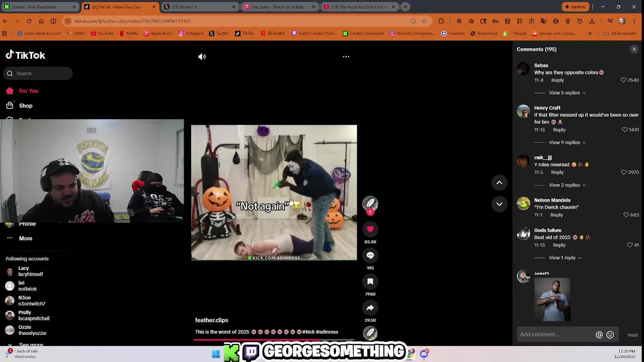Image resolution: width=644 pixels, height=362 pixels.
Task: Open the Chase Bank Account bookmark
Action: 39,34
